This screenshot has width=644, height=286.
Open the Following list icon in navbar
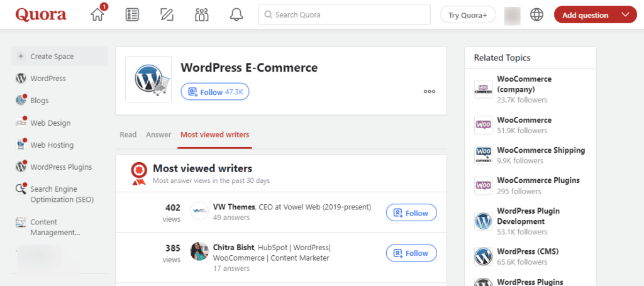coord(132,14)
